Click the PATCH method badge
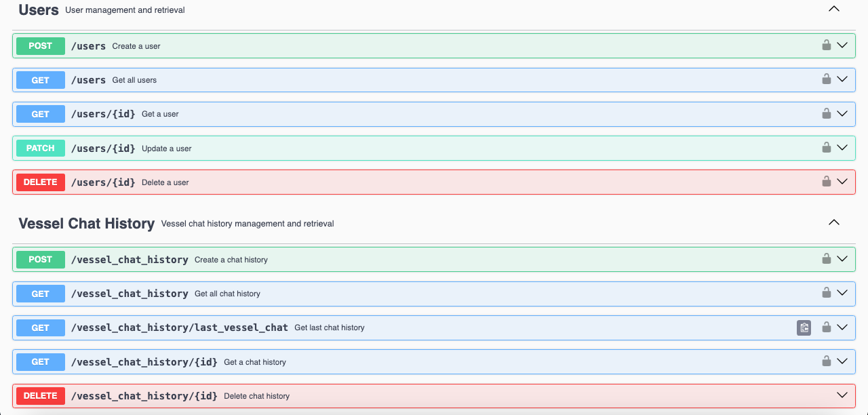The image size is (868, 415). tap(41, 149)
